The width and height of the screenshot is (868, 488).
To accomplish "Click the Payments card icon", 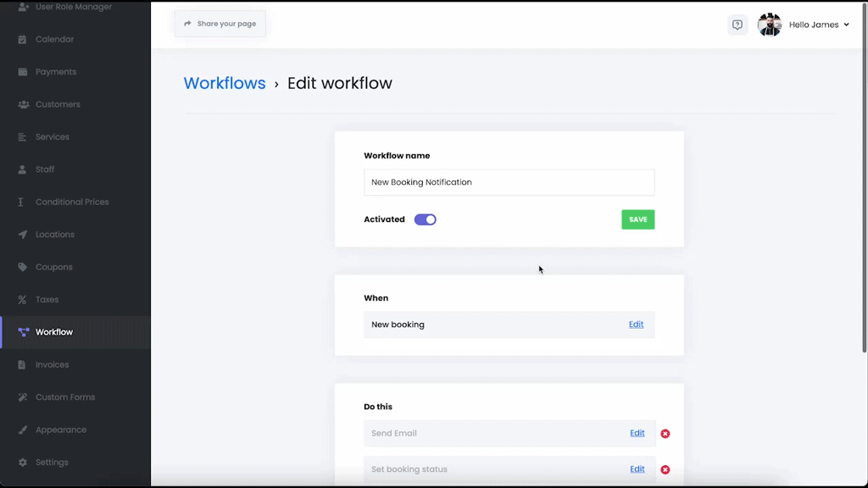I will 23,72.
